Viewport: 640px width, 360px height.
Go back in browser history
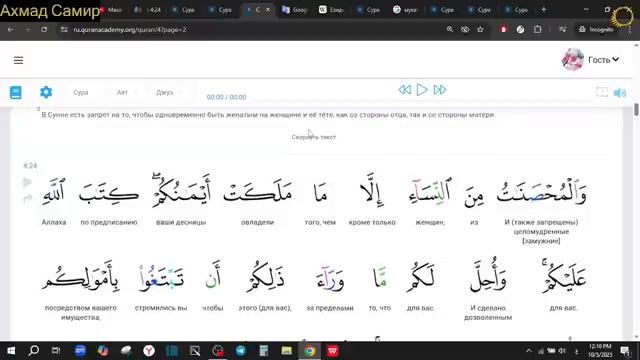tap(11, 29)
